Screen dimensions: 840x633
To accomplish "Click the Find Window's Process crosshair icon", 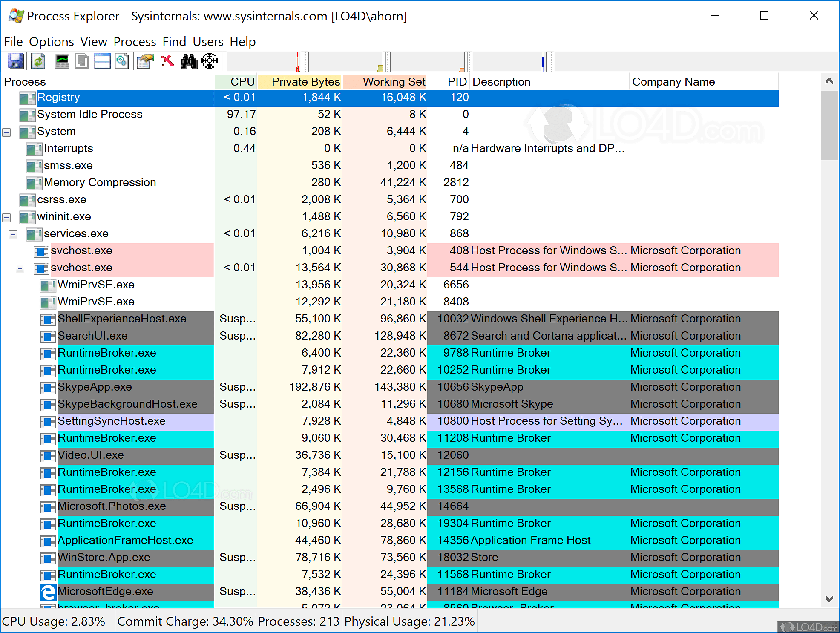I will point(210,61).
